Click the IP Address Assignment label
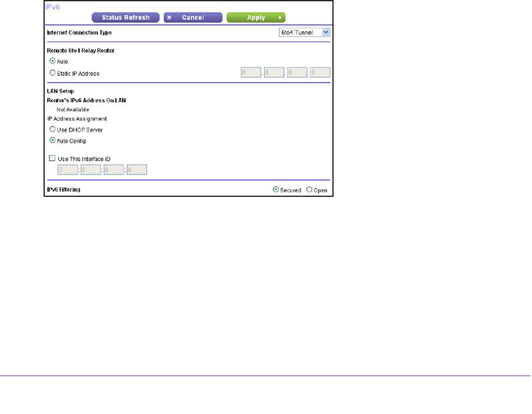532x414 pixels. [x=77, y=119]
